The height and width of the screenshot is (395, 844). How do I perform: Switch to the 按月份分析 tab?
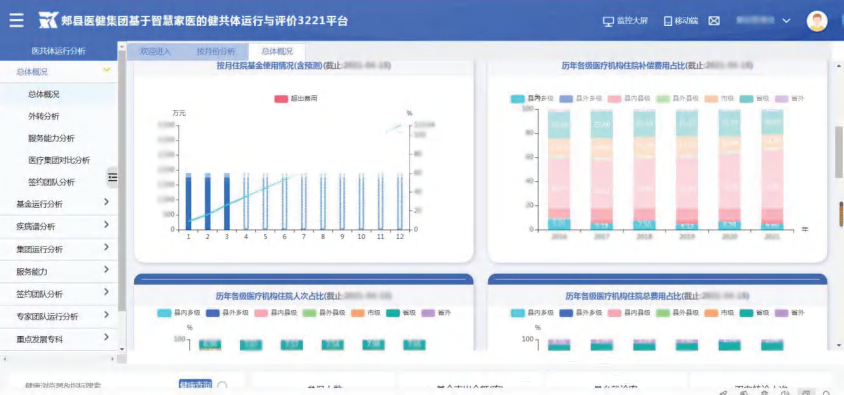(x=215, y=52)
